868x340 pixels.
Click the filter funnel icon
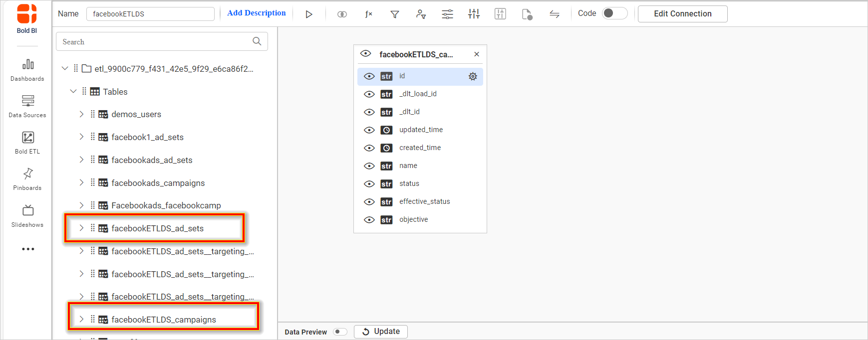(394, 14)
